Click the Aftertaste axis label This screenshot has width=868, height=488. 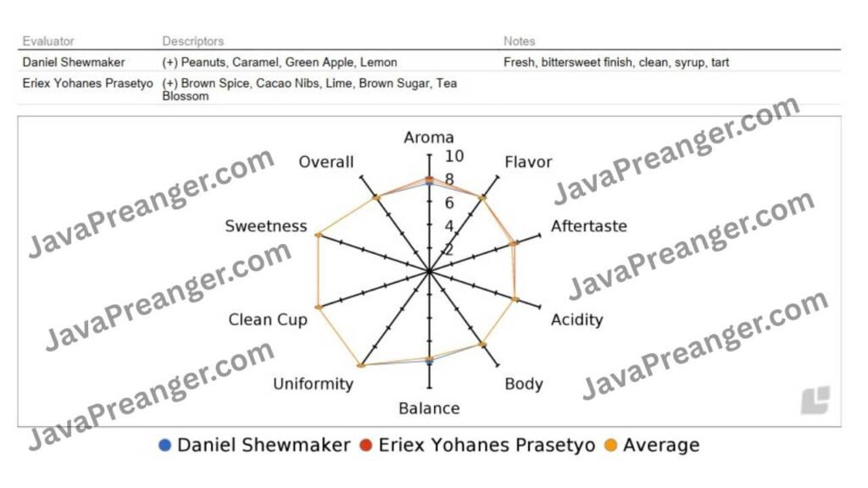[588, 226]
